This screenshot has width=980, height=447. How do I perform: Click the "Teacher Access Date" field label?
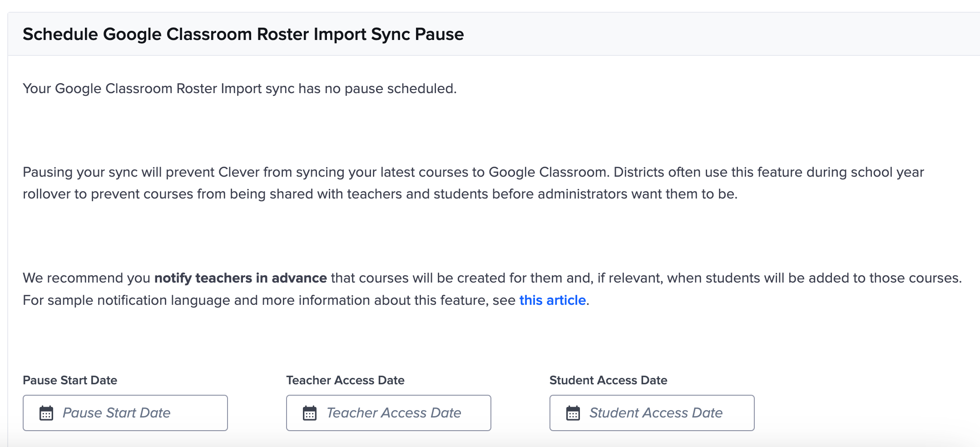click(x=345, y=380)
